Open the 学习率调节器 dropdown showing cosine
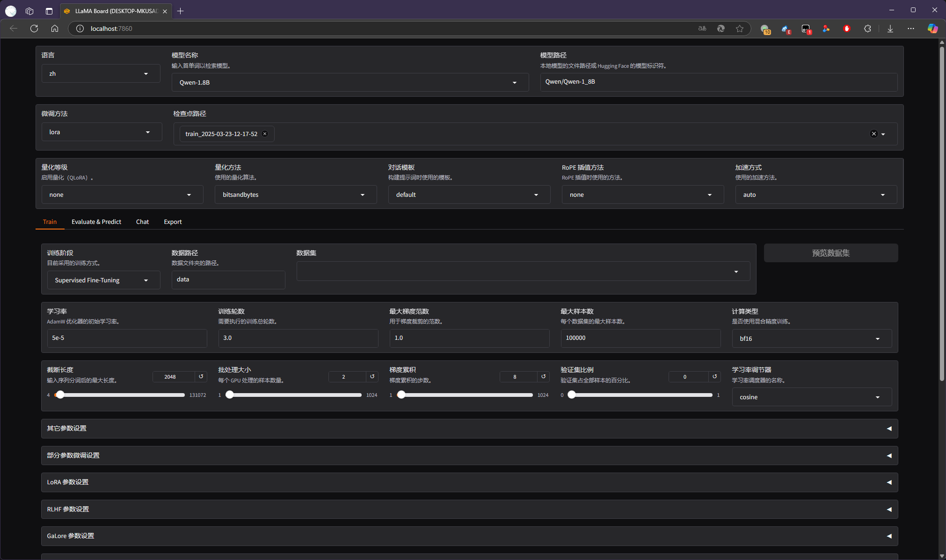This screenshot has height=560, width=946. 812,397
